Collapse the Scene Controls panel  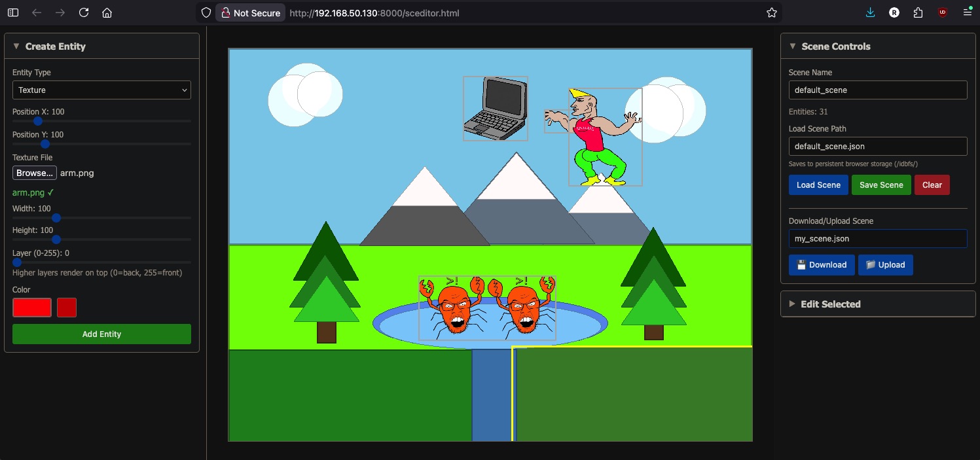coord(793,46)
